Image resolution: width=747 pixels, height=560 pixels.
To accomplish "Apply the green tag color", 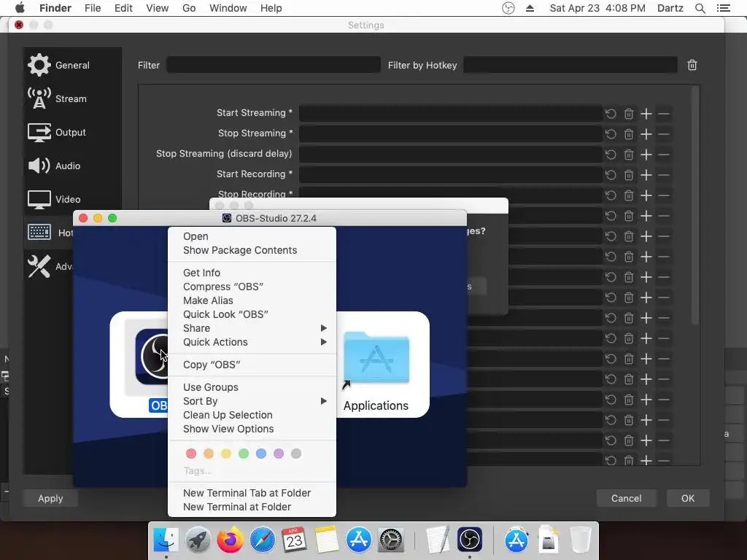I will pyautogui.click(x=244, y=454).
